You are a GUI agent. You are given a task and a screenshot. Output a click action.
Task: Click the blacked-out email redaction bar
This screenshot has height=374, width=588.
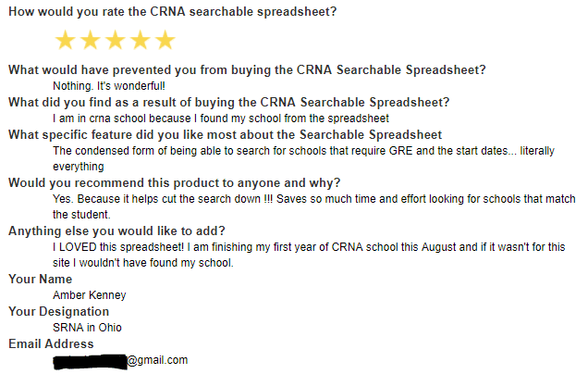(x=90, y=362)
